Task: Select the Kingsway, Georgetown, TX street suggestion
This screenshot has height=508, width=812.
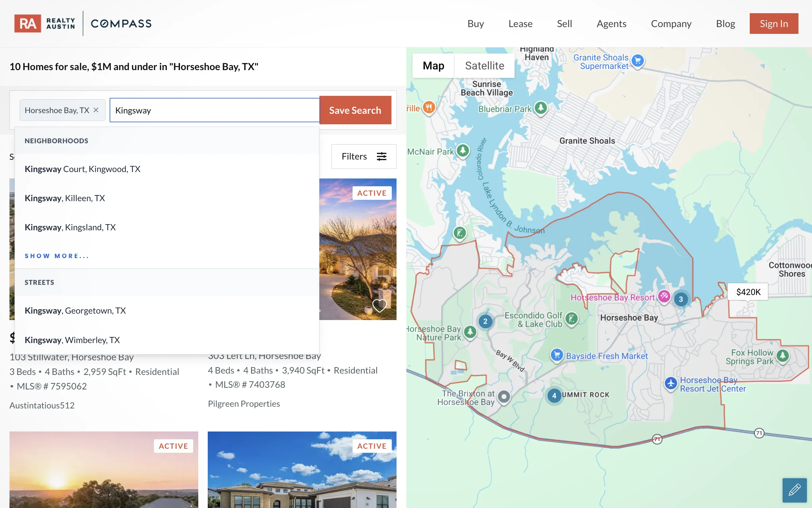Action: coord(167,311)
